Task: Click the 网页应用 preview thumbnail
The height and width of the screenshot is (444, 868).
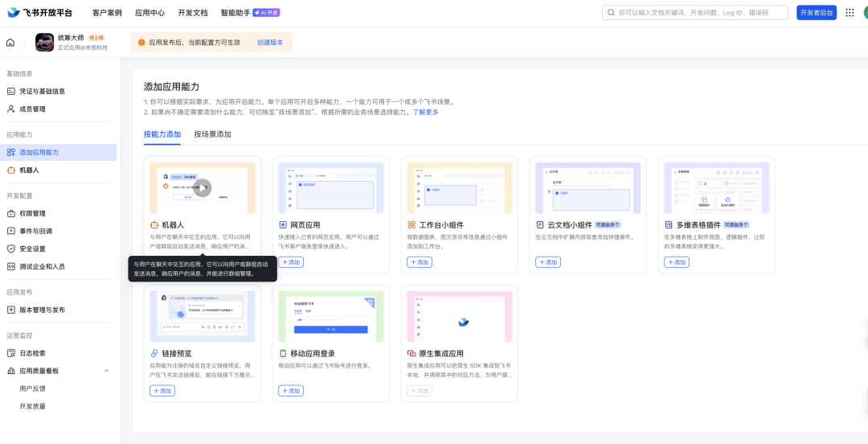Action: point(331,188)
